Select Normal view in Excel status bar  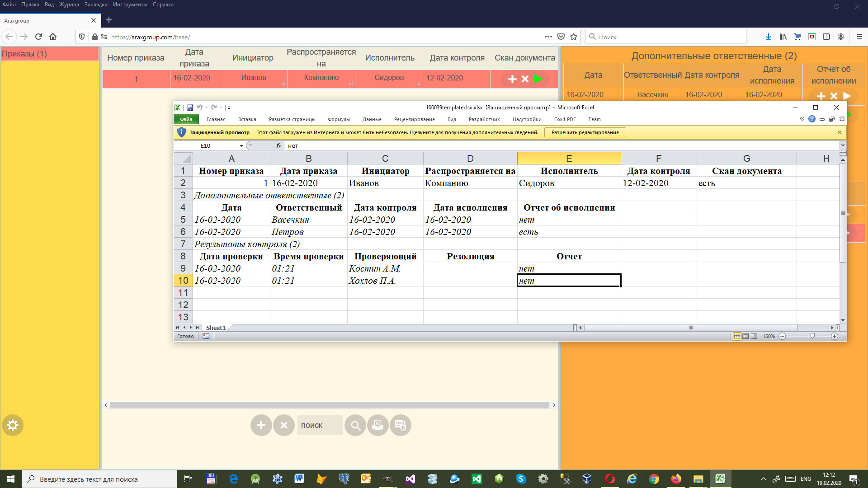[x=737, y=336]
